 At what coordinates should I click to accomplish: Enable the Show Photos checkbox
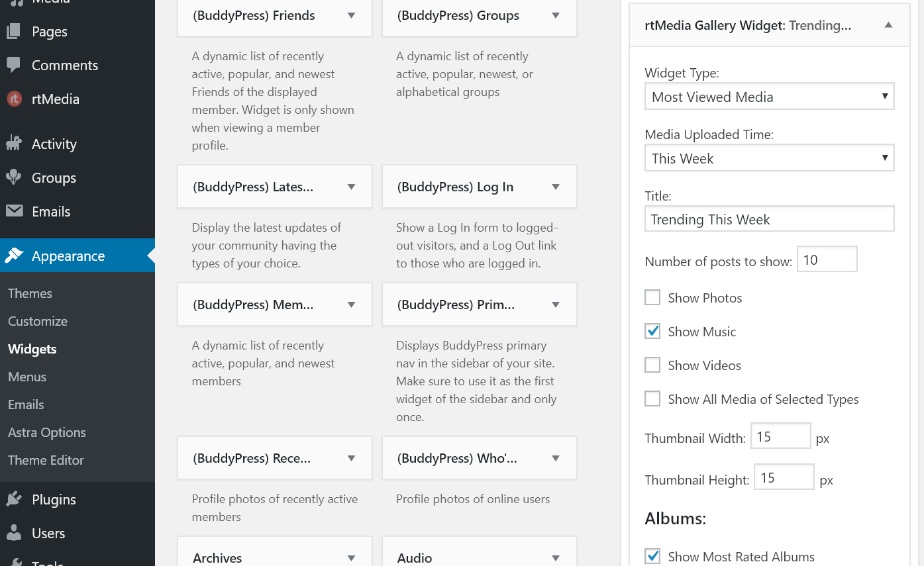(x=652, y=297)
